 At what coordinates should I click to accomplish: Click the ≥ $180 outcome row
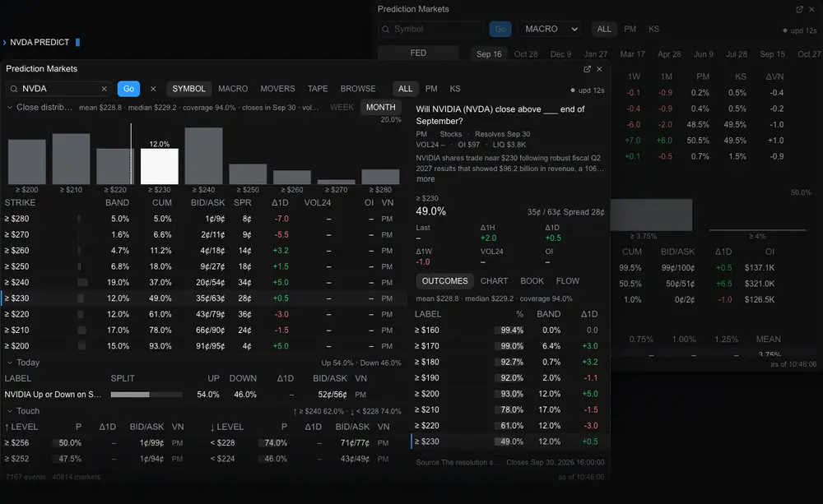[x=509, y=362]
